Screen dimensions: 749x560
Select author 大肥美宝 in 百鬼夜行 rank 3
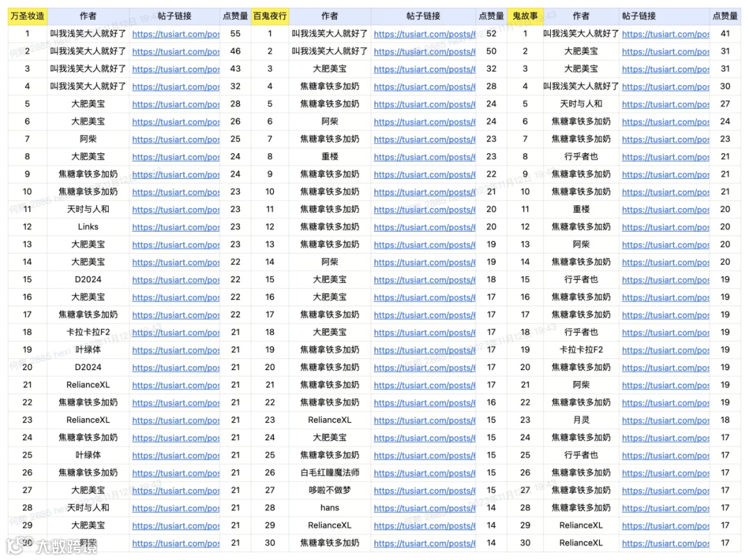(329, 69)
